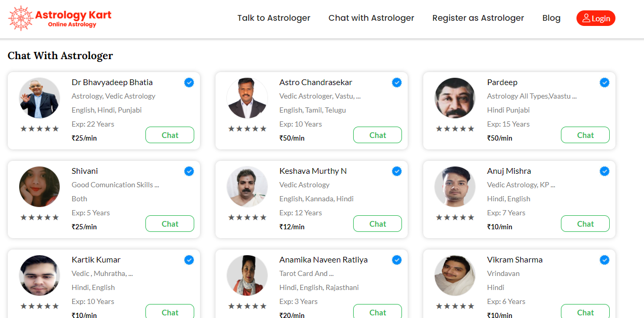
Task: Go to Chat with Astrologer page
Action: pos(371,18)
